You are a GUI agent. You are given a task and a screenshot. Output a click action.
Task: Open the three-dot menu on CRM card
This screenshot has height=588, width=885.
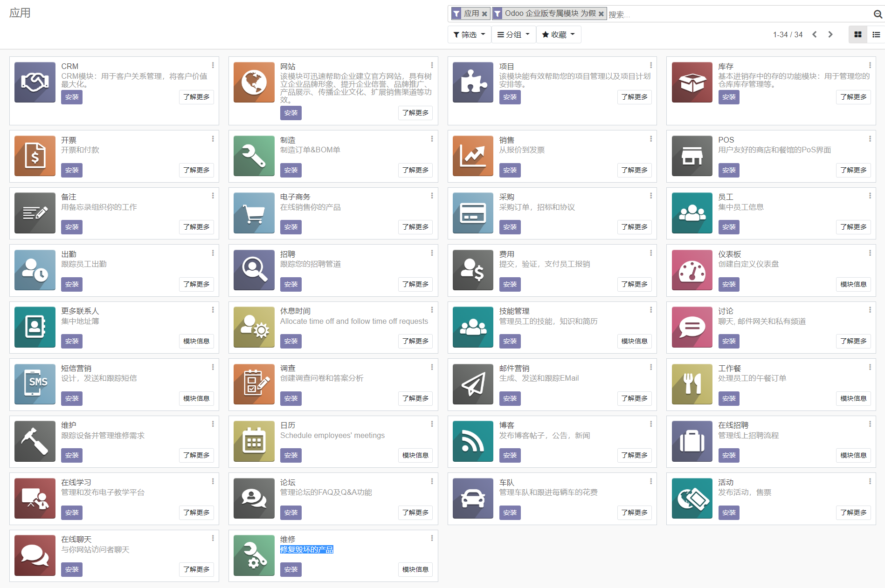[x=213, y=65]
